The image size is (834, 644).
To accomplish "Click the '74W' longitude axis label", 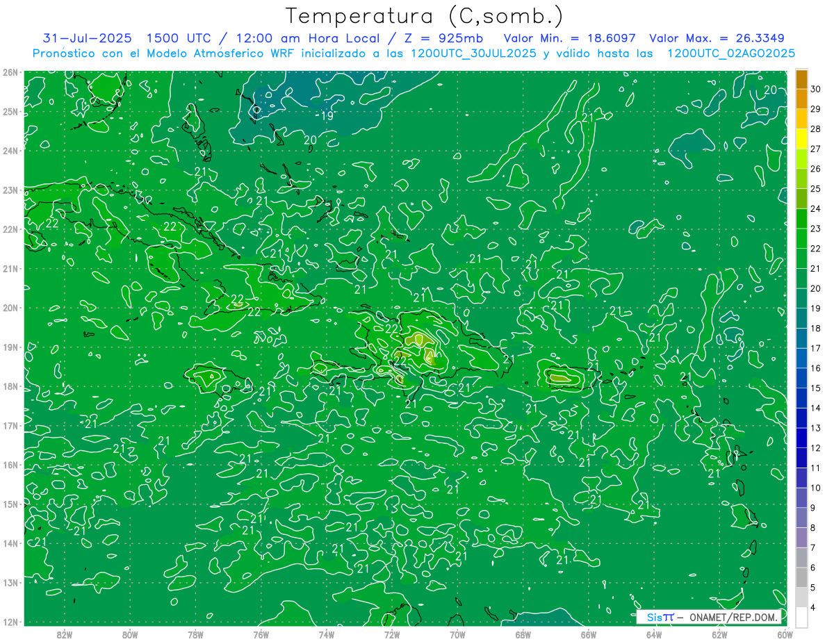I will click(x=327, y=634).
